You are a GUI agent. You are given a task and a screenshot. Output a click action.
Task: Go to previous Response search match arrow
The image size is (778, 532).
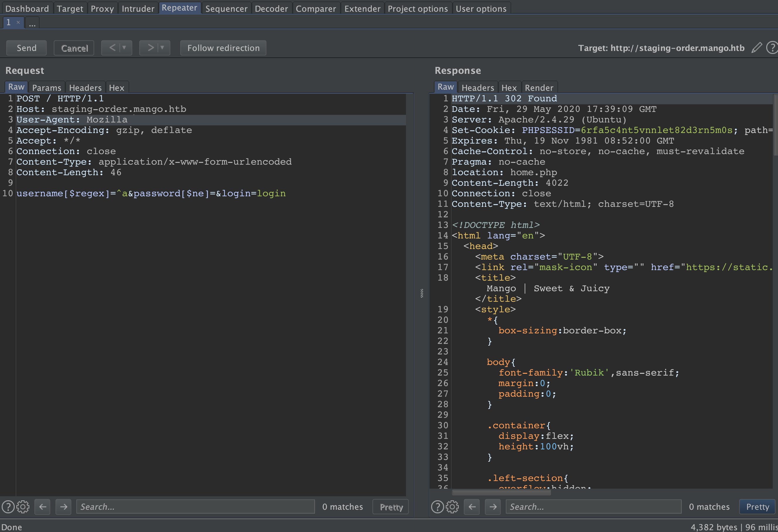coord(472,507)
